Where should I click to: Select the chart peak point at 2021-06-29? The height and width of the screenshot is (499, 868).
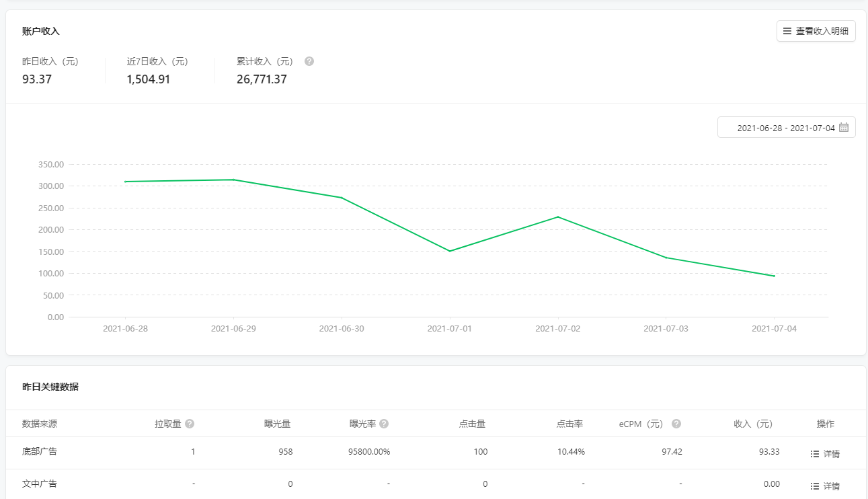click(233, 180)
